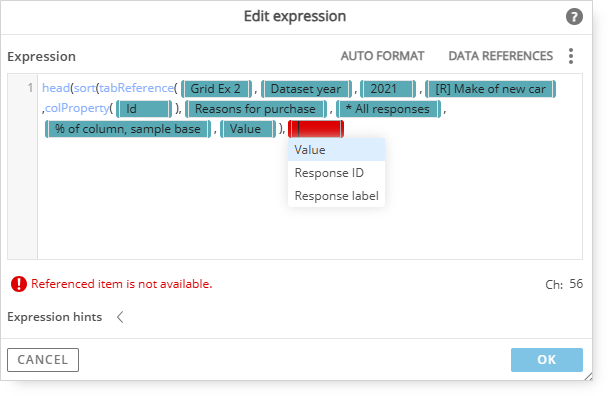Click the All responses reference token

coord(389,109)
